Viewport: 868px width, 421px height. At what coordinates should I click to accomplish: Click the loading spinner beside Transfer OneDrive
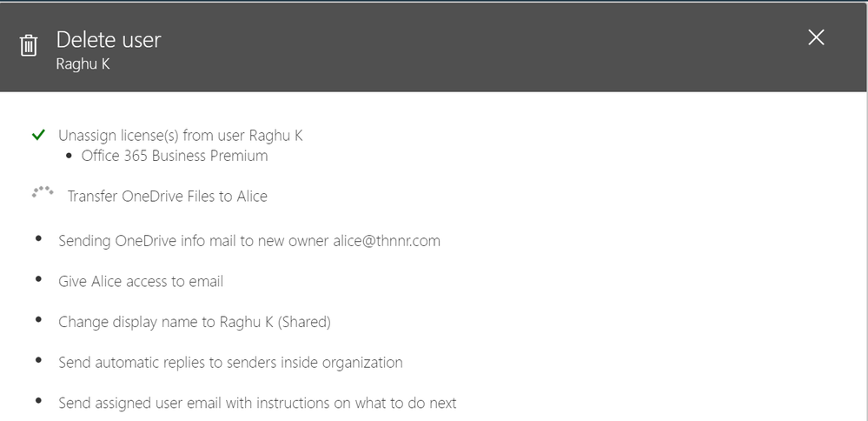point(43,192)
